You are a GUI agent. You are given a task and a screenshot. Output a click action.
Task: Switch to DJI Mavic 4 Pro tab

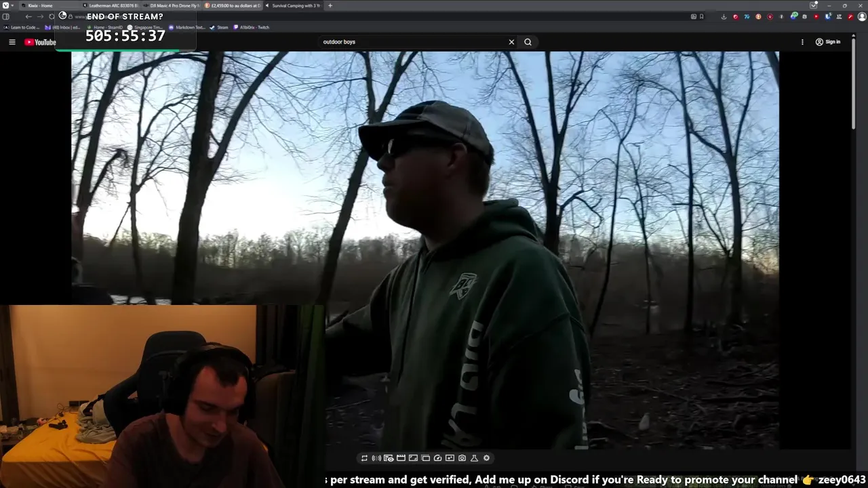click(172, 5)
